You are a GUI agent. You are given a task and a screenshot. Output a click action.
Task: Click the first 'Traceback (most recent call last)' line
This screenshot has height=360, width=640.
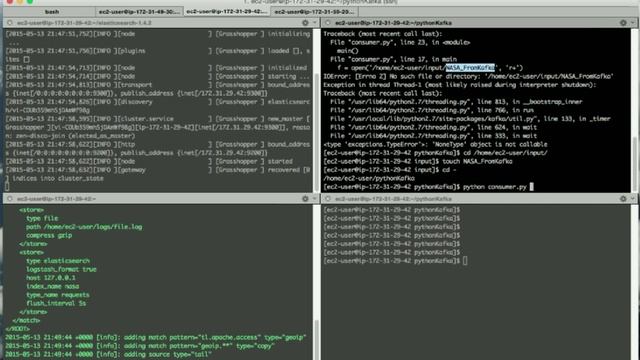pyautogui.click(x=383, y=34)
